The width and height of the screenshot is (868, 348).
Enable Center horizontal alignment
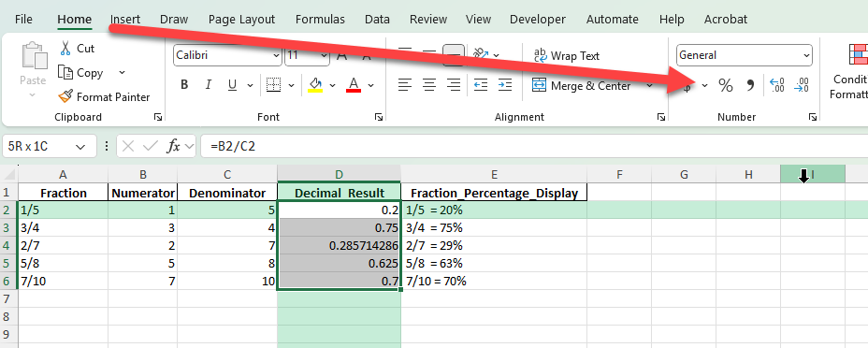tap(429, 85)
